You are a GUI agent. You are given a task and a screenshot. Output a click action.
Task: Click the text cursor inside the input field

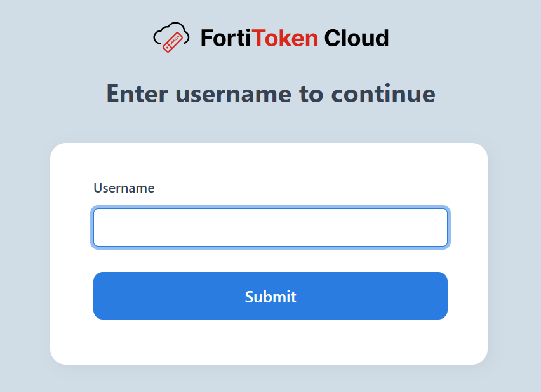click(x=104, y=227)
